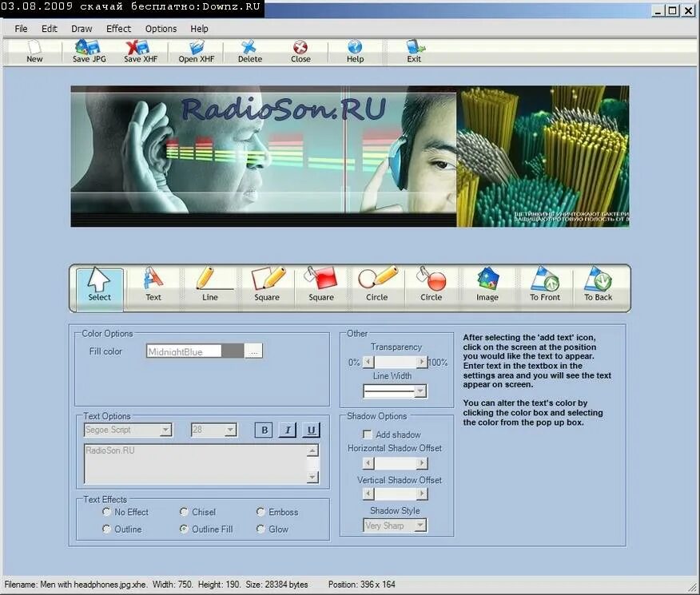Screen dimensions: 700x595
Task: Open Help from the toolbar
Action: [356, 52]
